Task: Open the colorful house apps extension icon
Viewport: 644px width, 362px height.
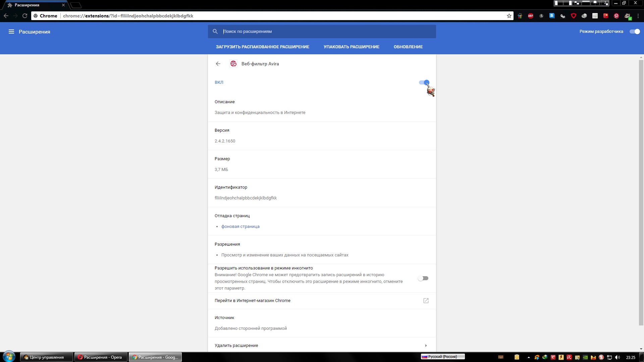Action: click(520, 16)
